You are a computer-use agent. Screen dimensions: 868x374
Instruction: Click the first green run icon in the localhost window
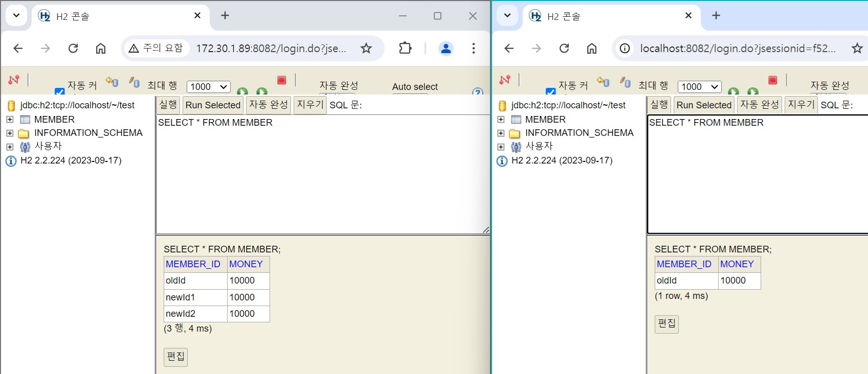coord(733,91)
